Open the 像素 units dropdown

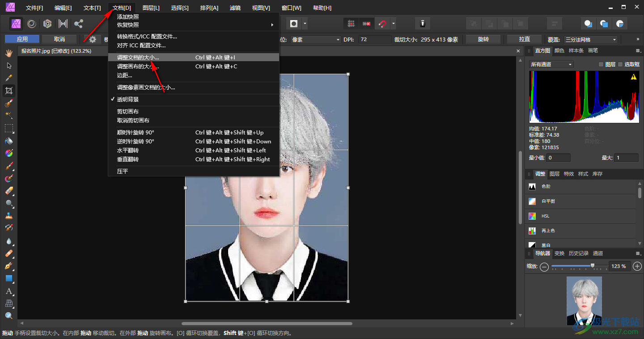[316, 39]
